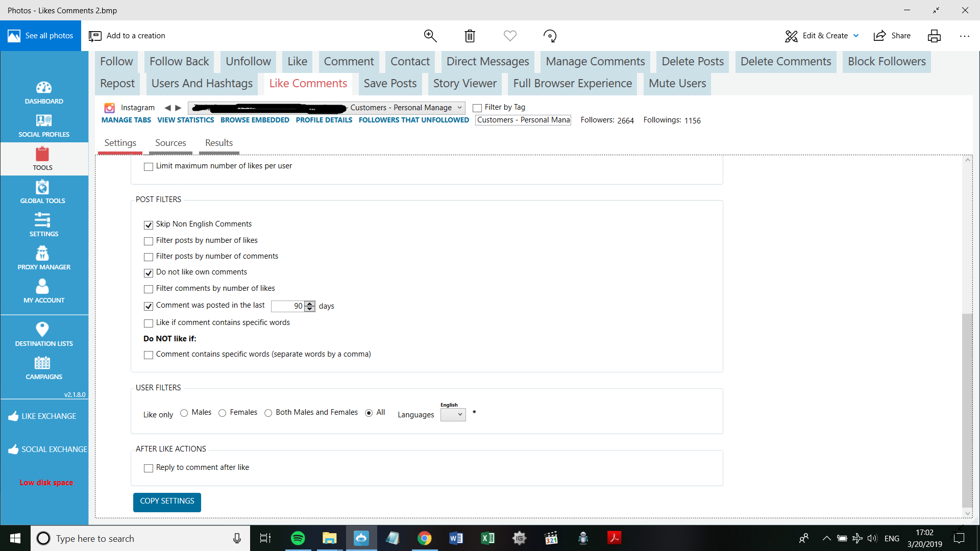Open BROWSE EMBEDDED link
This screenshot has height=551, width=980.
(255, 120)
